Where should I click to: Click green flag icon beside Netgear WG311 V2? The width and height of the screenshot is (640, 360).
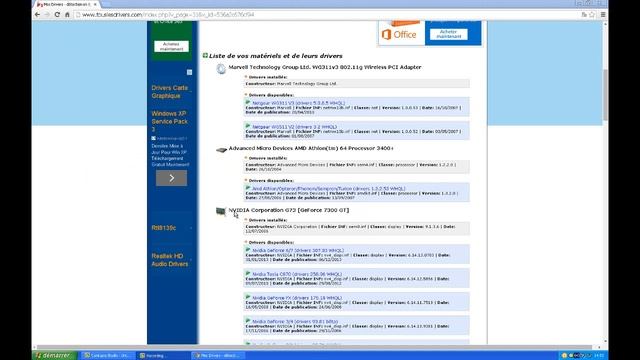click(248, 126)
